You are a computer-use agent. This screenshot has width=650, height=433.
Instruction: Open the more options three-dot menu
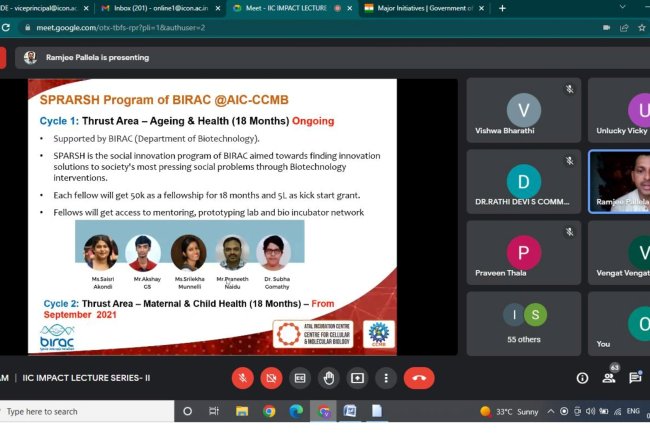point(386,378)
